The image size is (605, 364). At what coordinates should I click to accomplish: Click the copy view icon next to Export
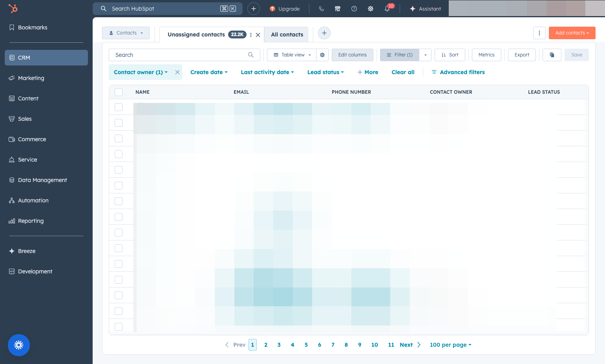point(552,55)
